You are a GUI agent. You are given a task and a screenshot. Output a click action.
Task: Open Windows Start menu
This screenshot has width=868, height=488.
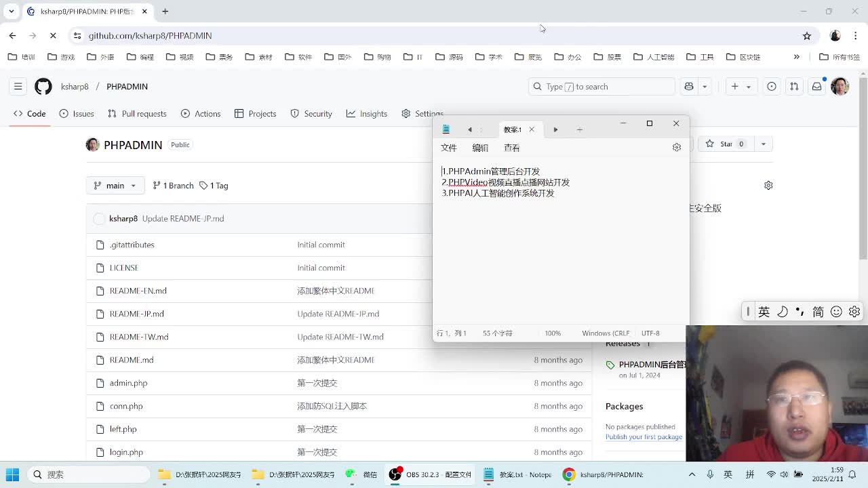tap(13, 474)
